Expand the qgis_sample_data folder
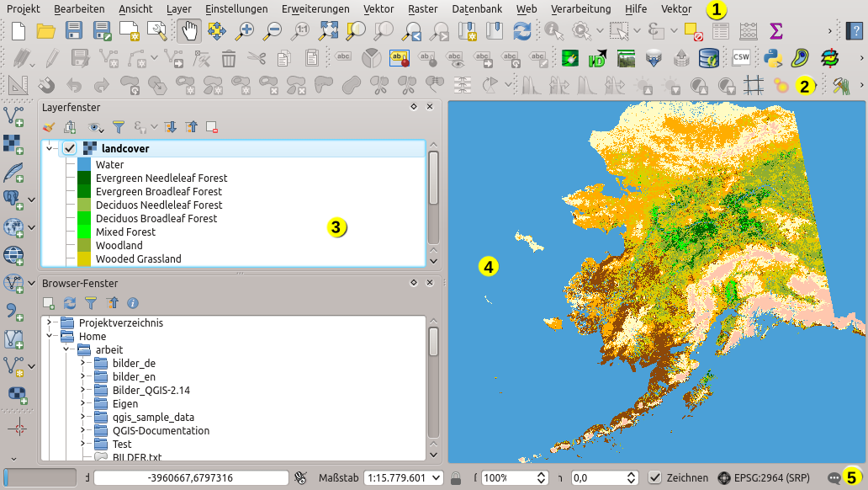Viewport: 868px width, 490px height. point(83,417)
